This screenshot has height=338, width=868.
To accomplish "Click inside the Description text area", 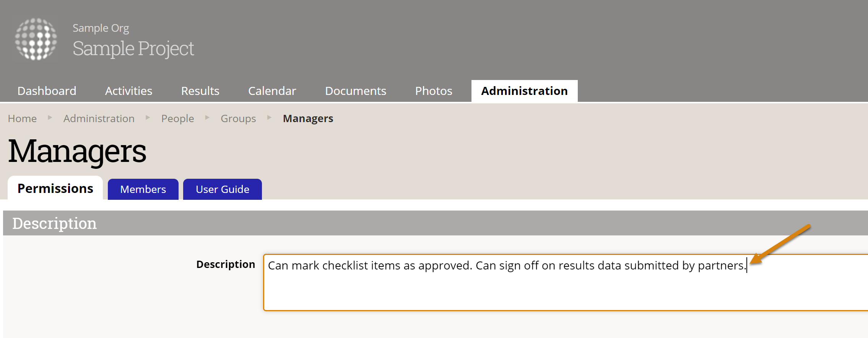I will click(535, 287).
